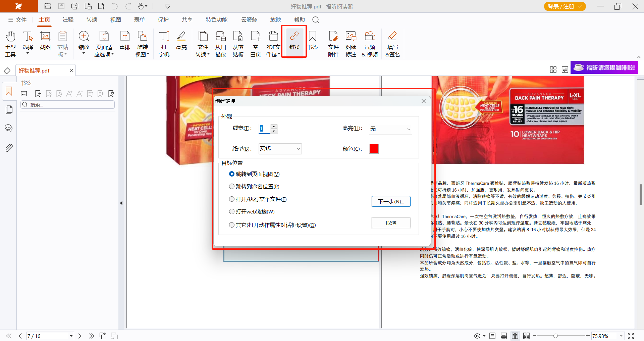
Task: Open Fill & Sign (填写&签名)
Action: tap(392, 44)
